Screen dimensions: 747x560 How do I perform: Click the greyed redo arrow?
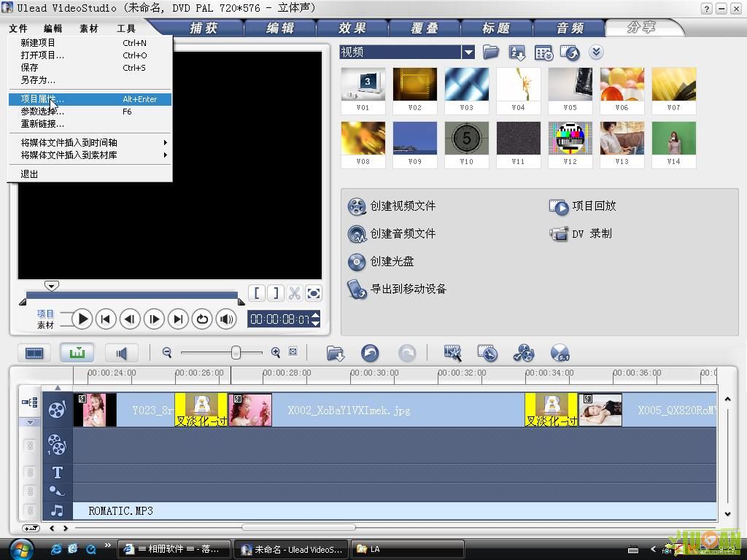click(406, 353)
